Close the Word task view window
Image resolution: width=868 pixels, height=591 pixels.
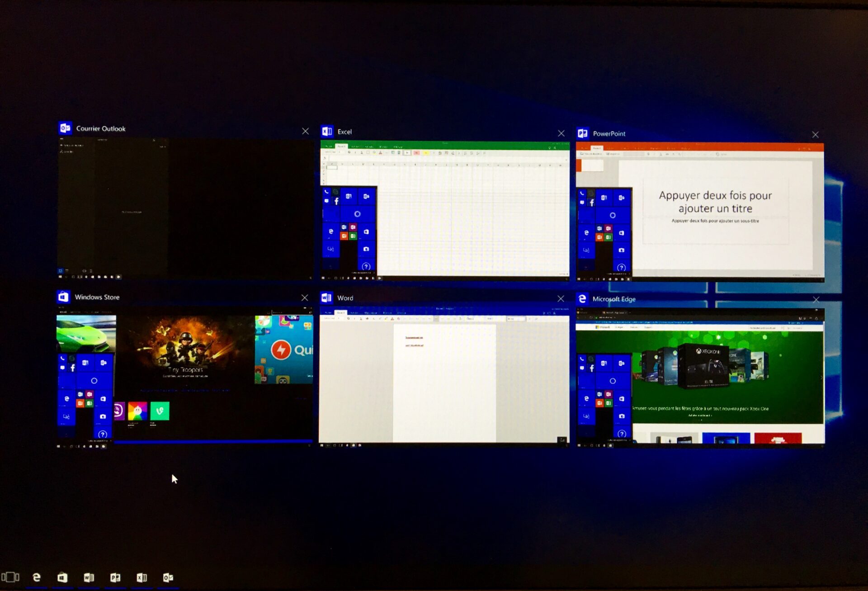click(561, 298)
